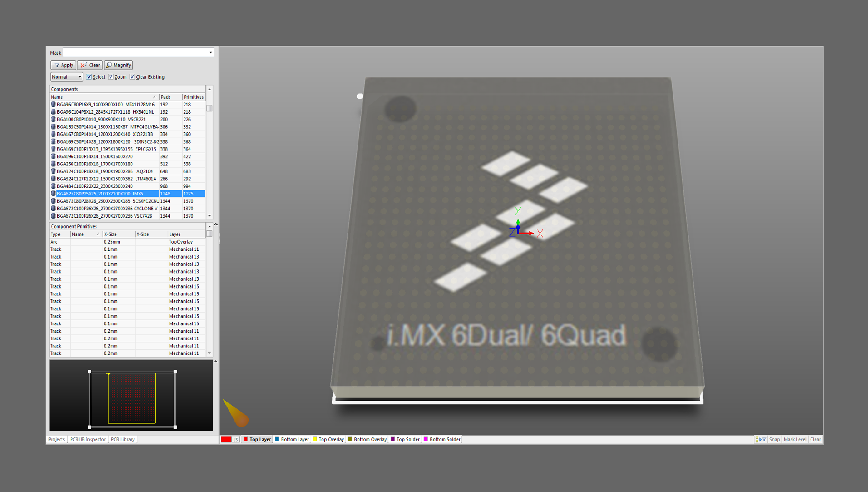Select component icon for BGA256C100P16X16 row
This screenshot has height=492, width=868.
click(53, 164)
